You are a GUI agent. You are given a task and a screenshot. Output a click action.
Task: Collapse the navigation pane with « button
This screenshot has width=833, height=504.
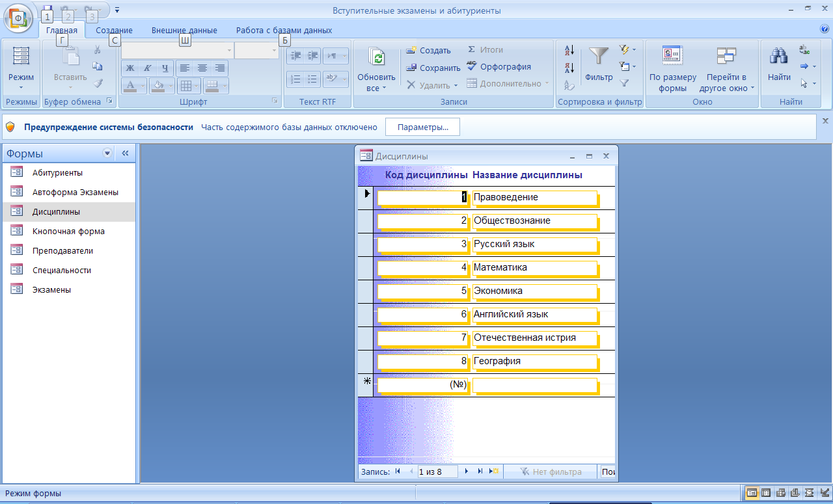[126, 153]
